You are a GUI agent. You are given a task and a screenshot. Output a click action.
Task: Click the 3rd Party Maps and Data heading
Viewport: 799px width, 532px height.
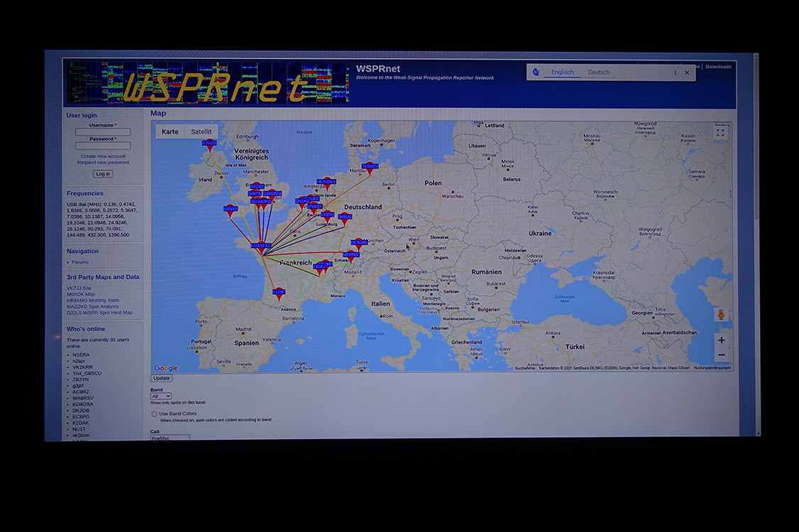click(x=103, y=277)
